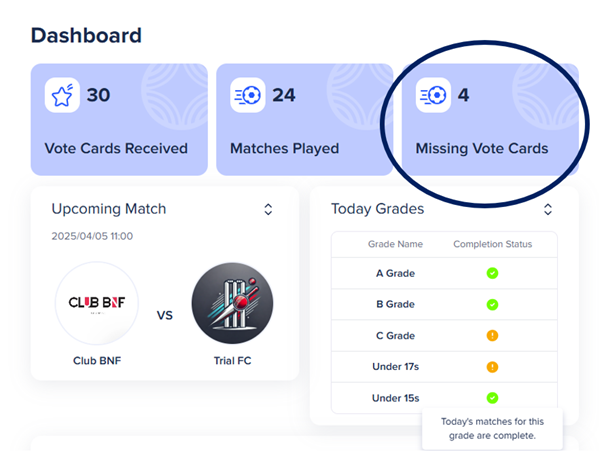Image resolution: width=602 pixels, height=458 pixels.
Task: Expand the Upcoming Match card chevron
Action: [268, 209]
